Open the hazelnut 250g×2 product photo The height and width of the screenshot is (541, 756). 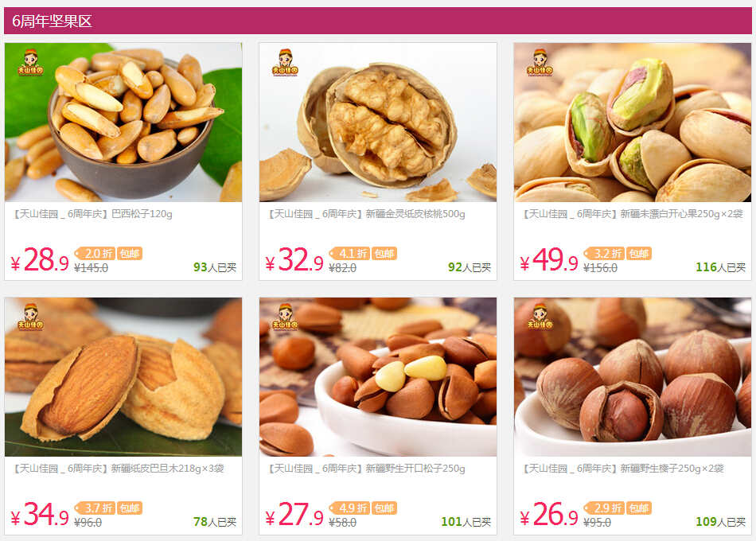[x=633, y=376]
